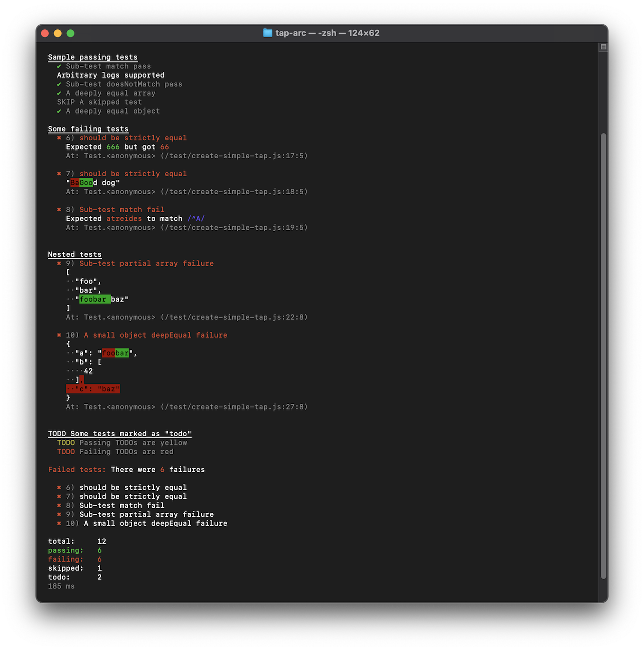Viewport: 644px width, 650px height.
Task: Click the "a": "foobar" diff line
Action: click(x=102, y=353)
